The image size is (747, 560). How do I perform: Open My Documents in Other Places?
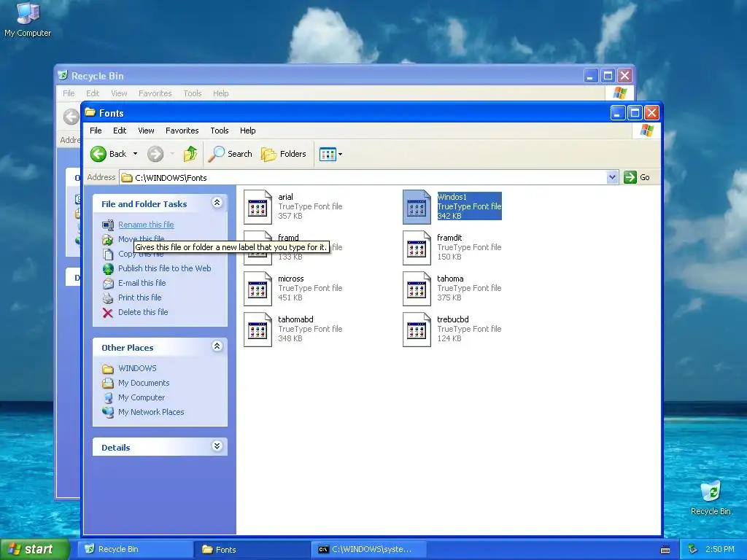tap(144, 383)
